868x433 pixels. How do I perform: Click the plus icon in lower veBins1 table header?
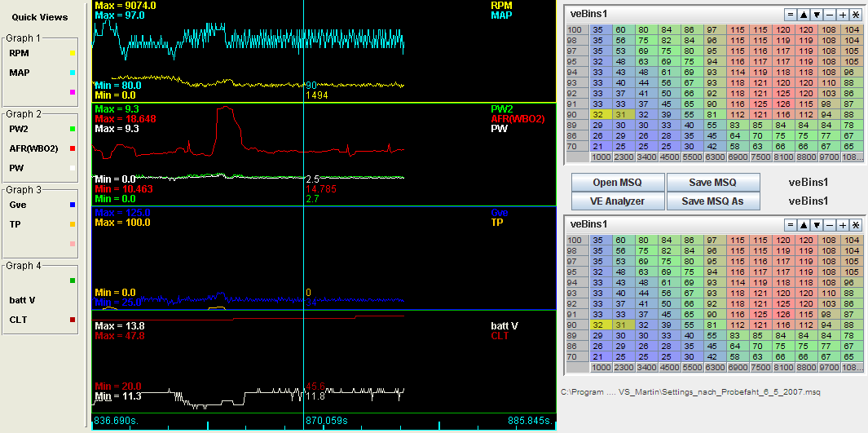(x=843, y=225)
